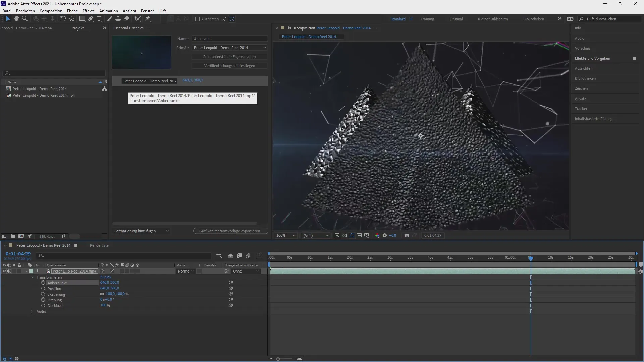The height and width of the screenshot is (362, 644).
Task: Create a new folder in Project panel
Action: click(13, 236)
